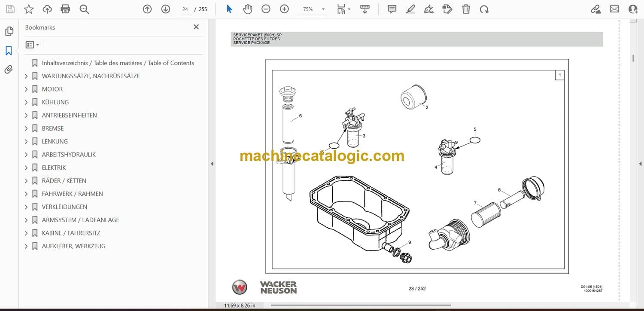Screen dimensions: 644x311
Task: Toggle the Bookmarks panel sidebar icon
Action: [x=9, y=51]
